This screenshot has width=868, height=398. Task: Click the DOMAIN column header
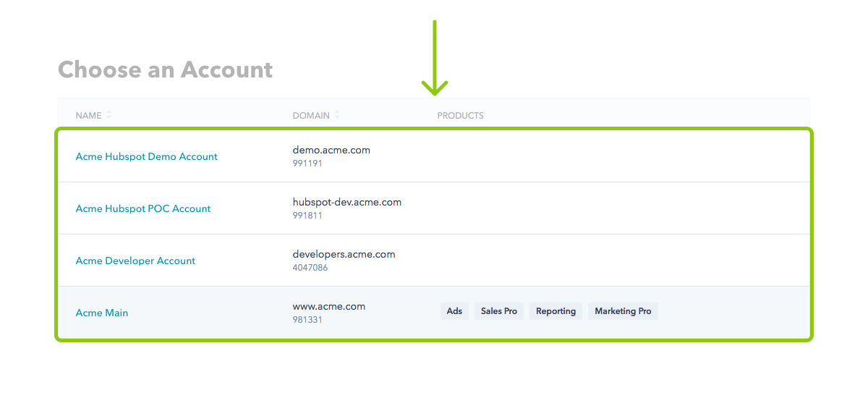pos(311,116)
